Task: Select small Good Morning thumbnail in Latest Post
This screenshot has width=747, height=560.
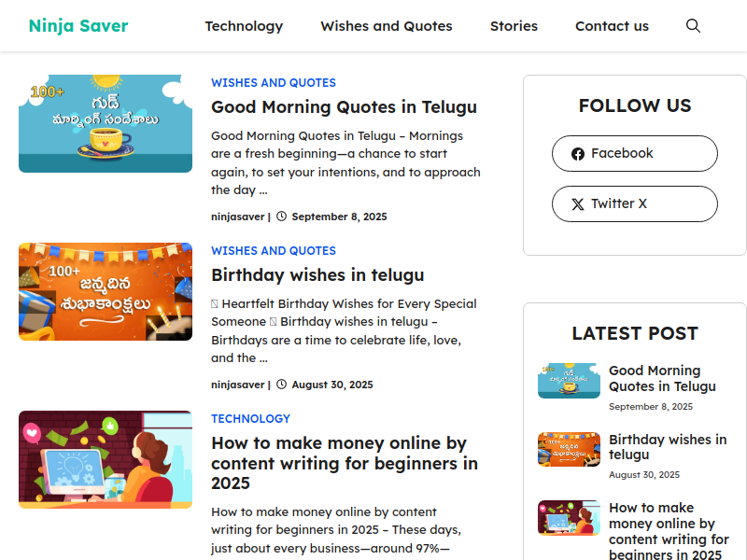Action: [x=569, y=381]
